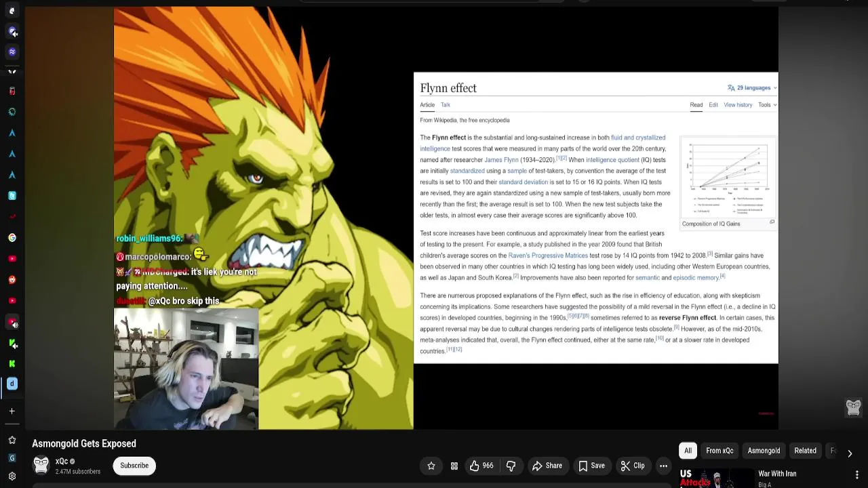
Task: Filter recommendations by Asmongold chip
Action: 764,451
